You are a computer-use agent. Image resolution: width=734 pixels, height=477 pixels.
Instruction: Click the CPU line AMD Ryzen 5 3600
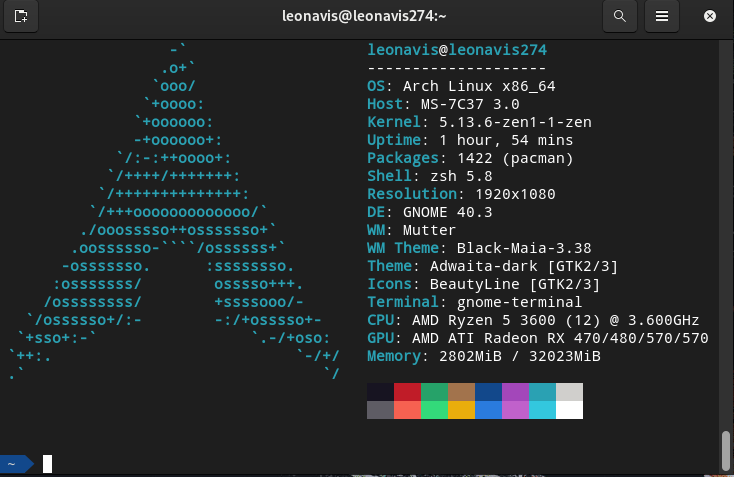click(x=533, y=320)
